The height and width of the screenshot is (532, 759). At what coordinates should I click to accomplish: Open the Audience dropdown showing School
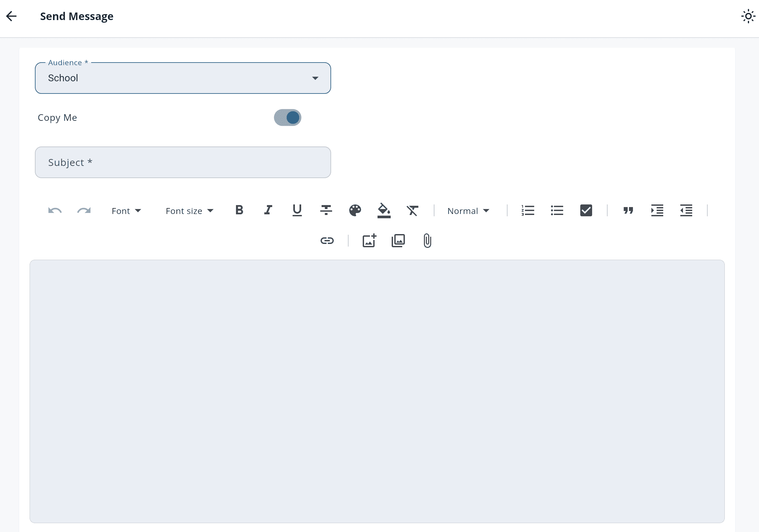tap(183, 78)
